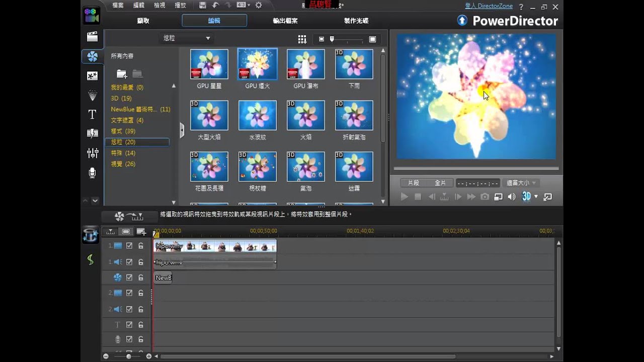Select the 3D (19) tag
Screen dimensions: 644x362
pos(121,98)
